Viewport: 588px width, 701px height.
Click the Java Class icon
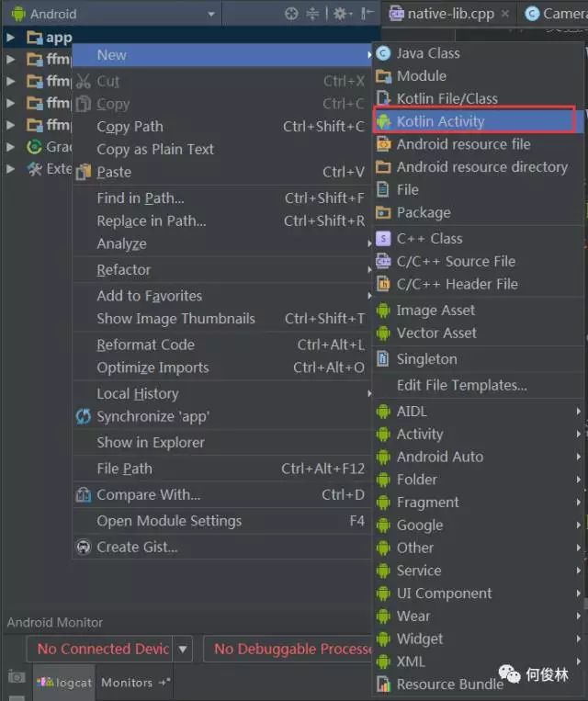click(383, 53)
